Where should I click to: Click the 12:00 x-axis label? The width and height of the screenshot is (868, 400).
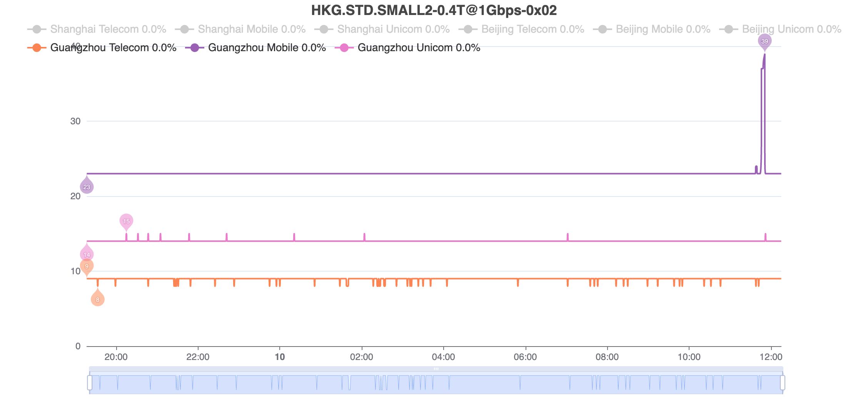click(771, 357)
